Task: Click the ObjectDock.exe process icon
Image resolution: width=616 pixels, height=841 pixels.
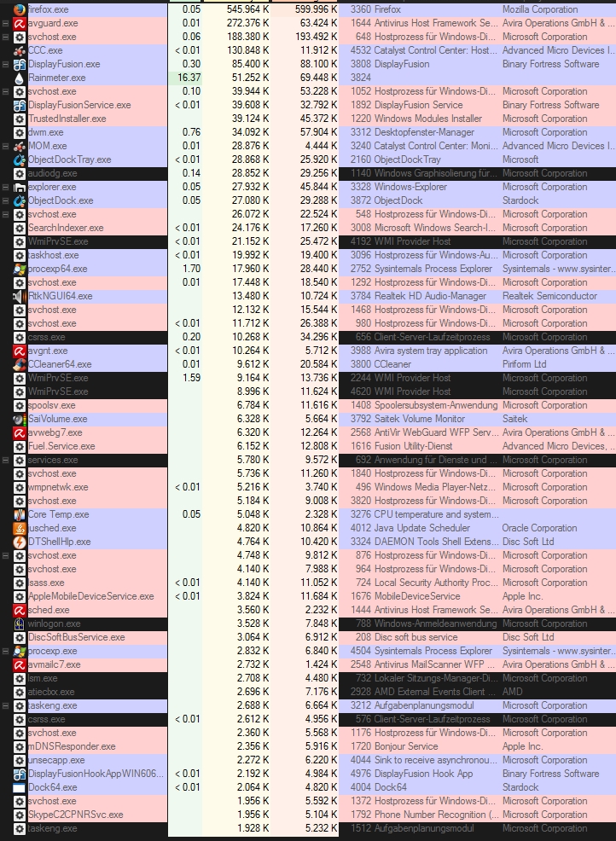Action: click(x=20, y=200)
